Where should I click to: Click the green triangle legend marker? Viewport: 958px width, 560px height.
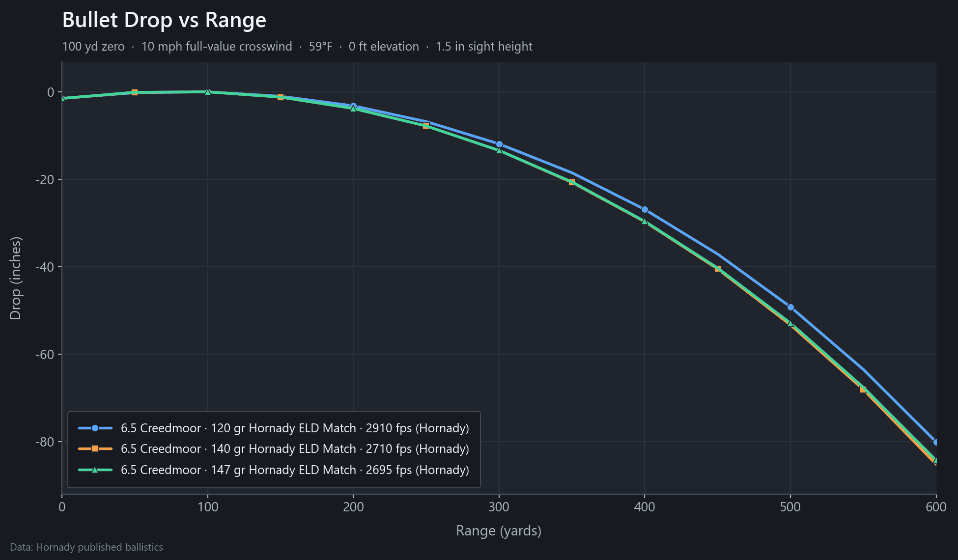[95, 470]
